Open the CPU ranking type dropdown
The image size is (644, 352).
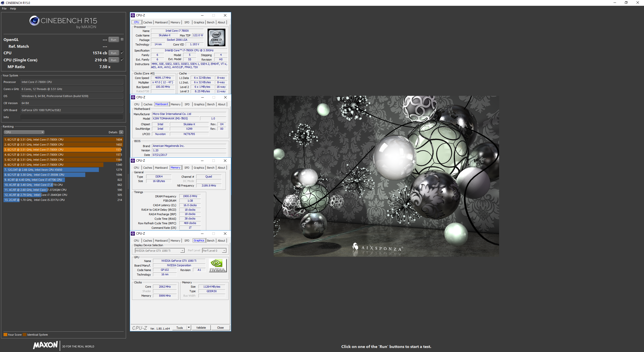[x=24, y=132]
